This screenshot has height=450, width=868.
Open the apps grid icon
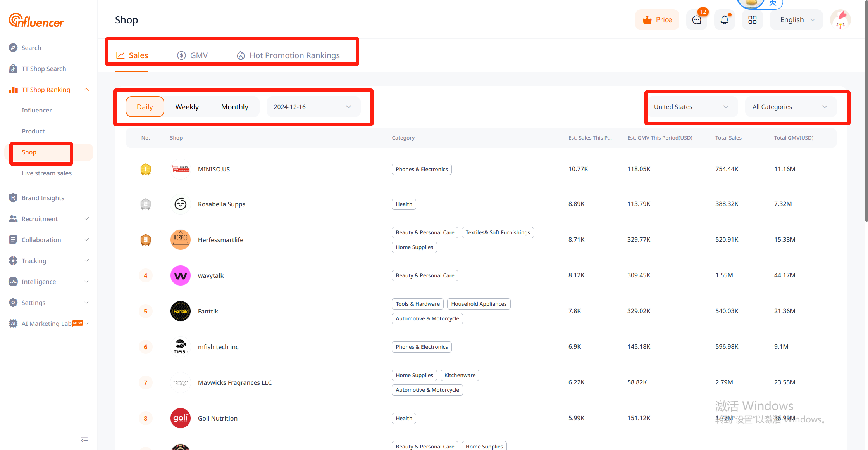(752, 20)
